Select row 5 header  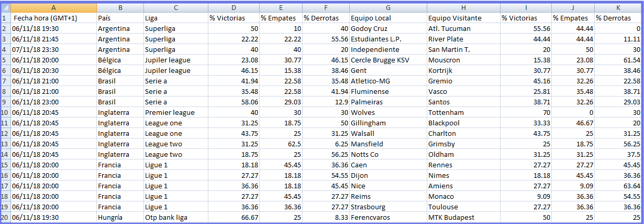[x=6, y=60]
